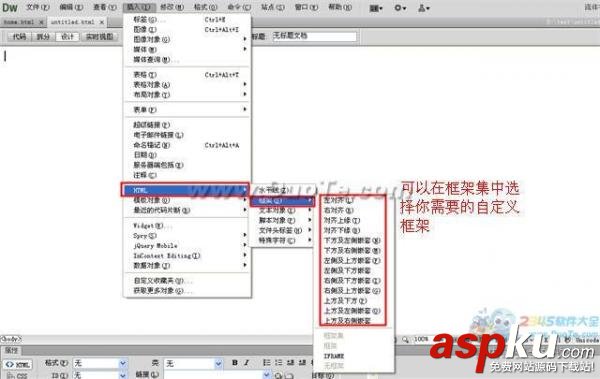Expand 布局对象 submenu
600x379 pixels.
coord(187,94)
